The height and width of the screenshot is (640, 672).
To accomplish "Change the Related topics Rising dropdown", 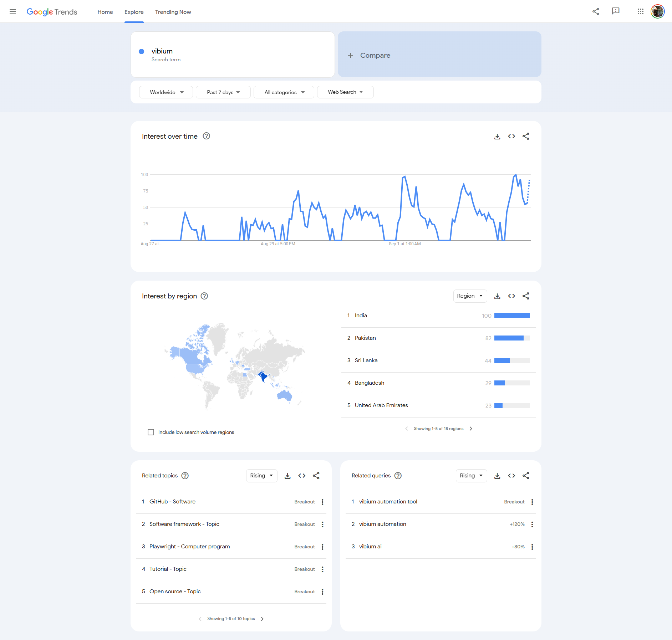I will tap(261, 476).
